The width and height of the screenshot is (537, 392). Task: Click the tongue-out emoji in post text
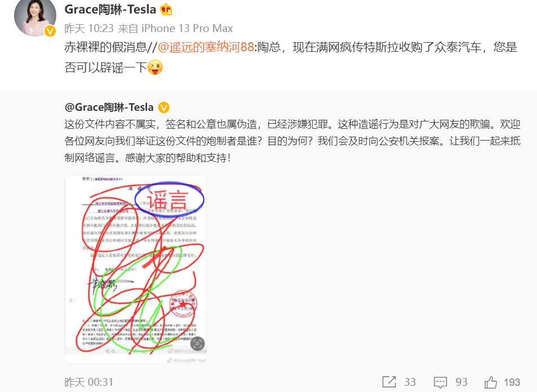[x=155, y=67]
